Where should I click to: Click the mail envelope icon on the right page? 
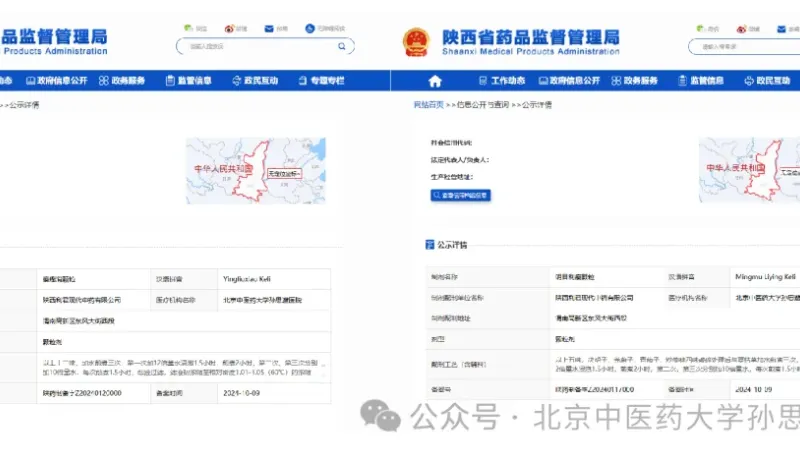[x=781, y=29]
